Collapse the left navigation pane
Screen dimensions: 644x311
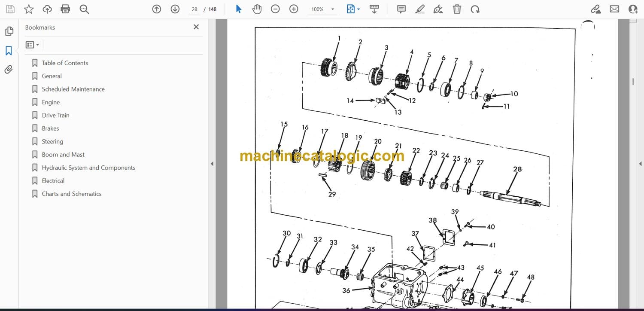(212, 164)
